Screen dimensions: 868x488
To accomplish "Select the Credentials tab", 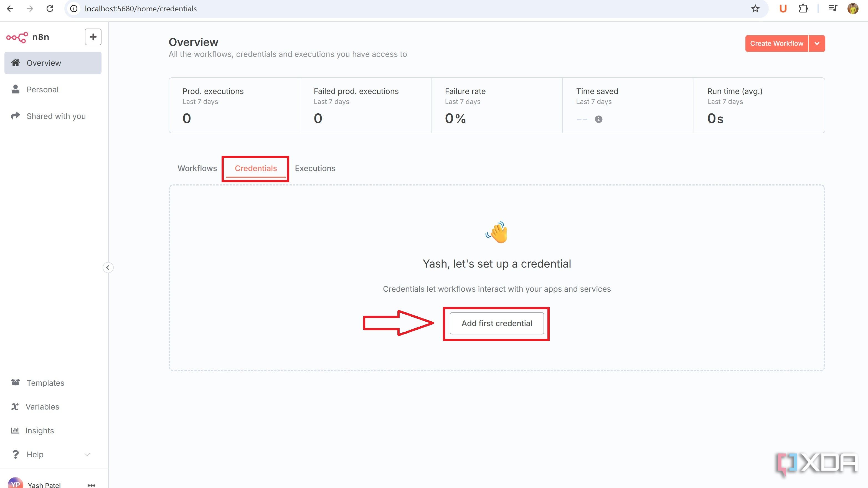I will 256,168.
